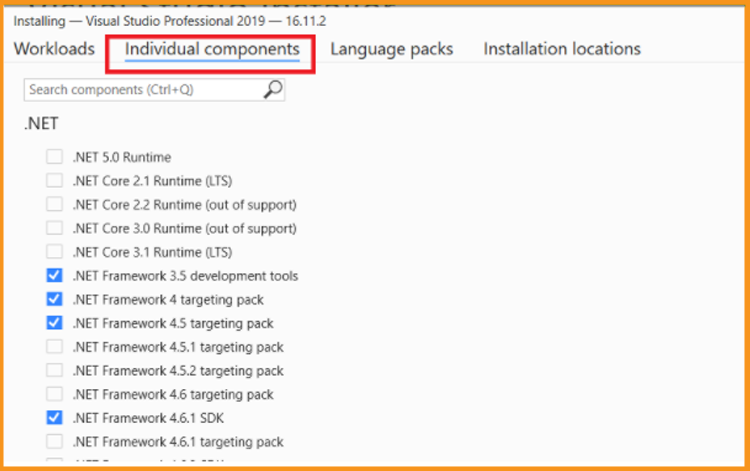Click the '.NET 5.0 Runtime' label text
The height and width of the screenshot is (471, 750).
point(121,157)
